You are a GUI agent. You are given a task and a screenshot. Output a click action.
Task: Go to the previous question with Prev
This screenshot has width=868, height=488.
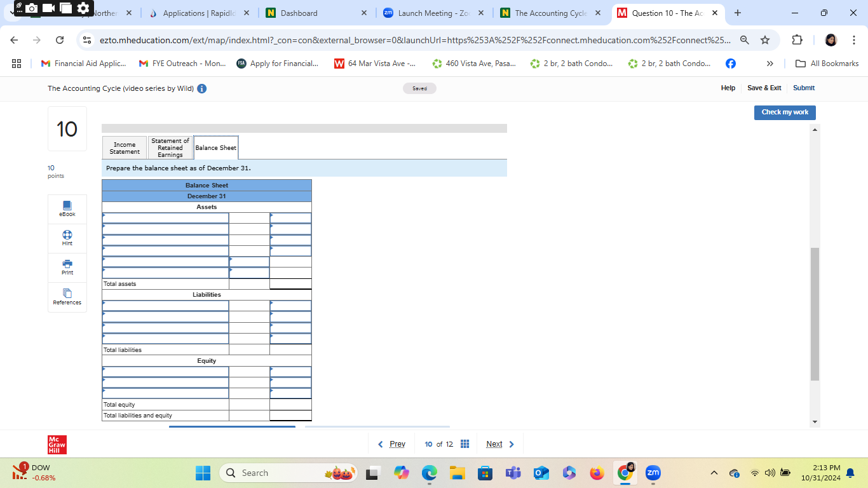pyautogui.click(x=391, y=444)
